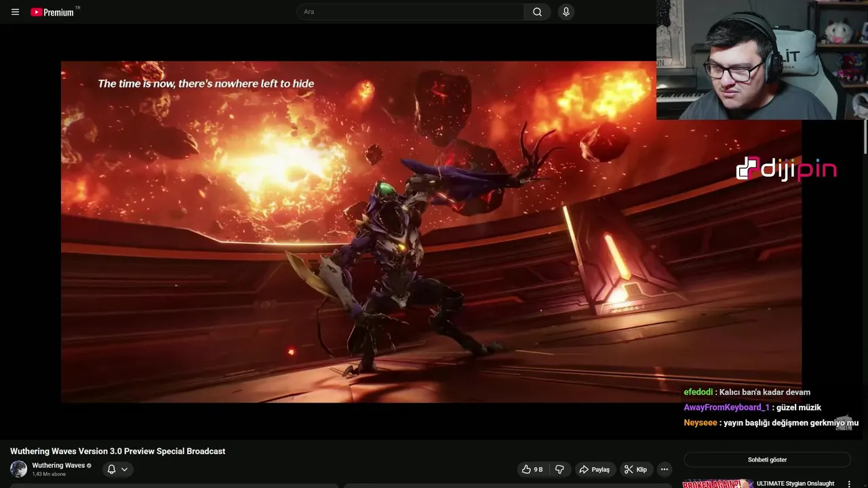Dislike the video with thumbs-down

pyautogui.click(x=559, y=469)
